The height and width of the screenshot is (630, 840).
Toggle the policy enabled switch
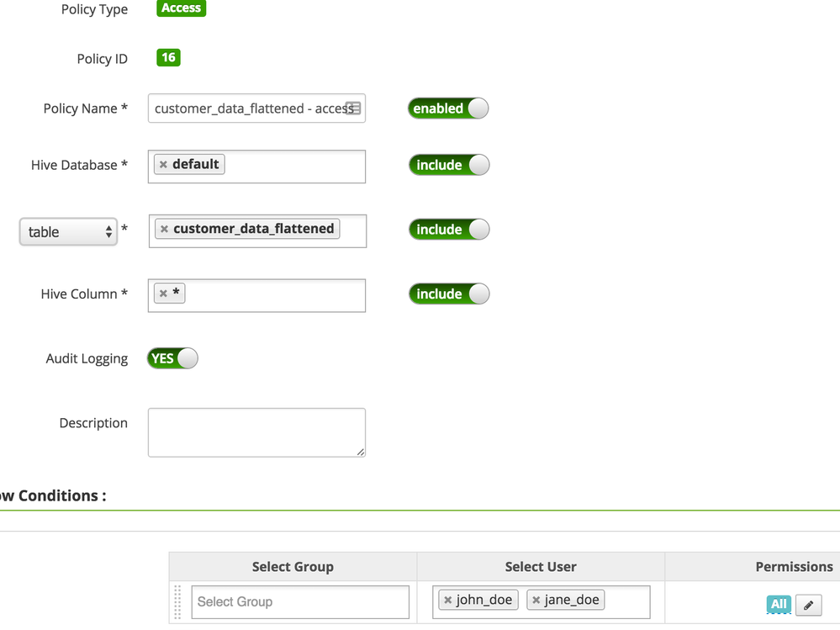click(x=448, y=109)
